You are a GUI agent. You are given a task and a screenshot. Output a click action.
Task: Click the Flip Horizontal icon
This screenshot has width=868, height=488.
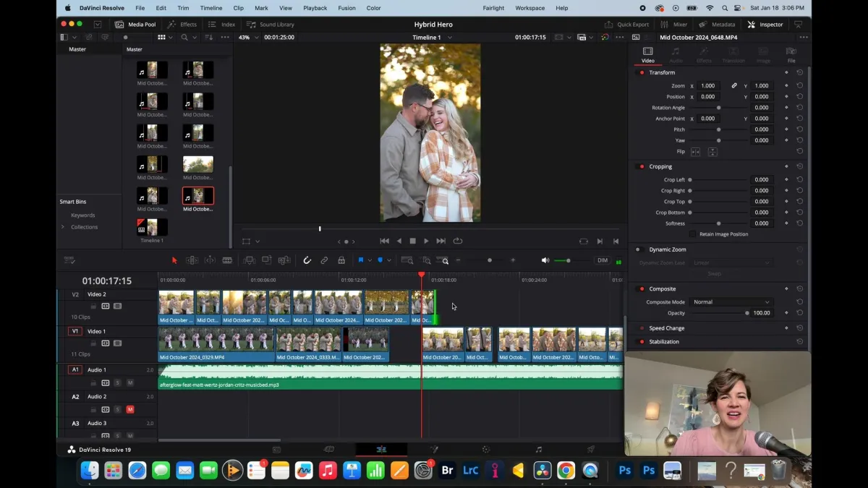pyautogui.click(x=695, y=152)
